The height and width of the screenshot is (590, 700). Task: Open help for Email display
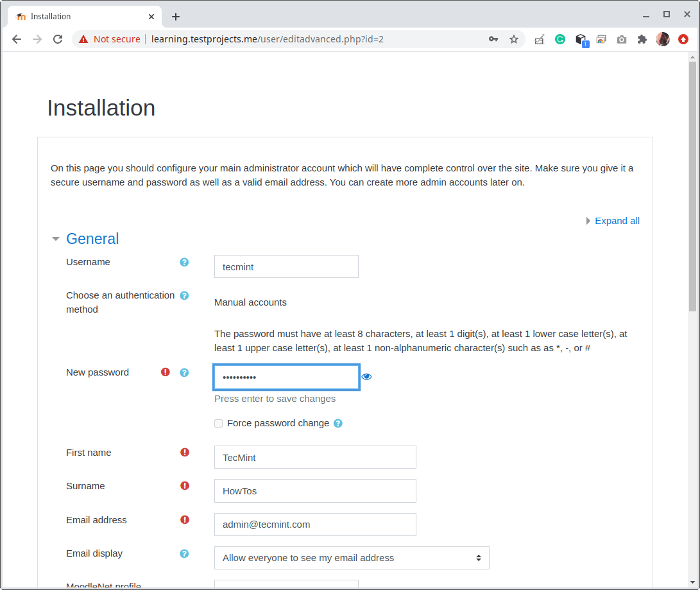click(x=184, y=553)
